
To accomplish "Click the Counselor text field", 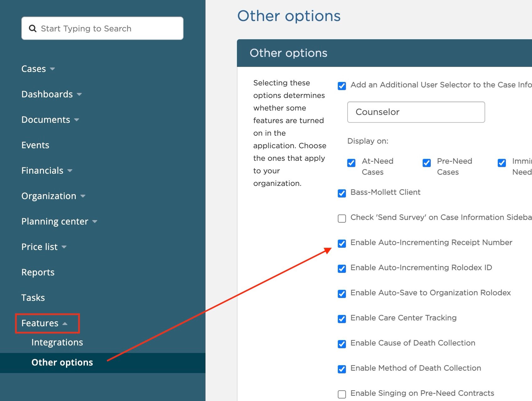I will 416,112.
